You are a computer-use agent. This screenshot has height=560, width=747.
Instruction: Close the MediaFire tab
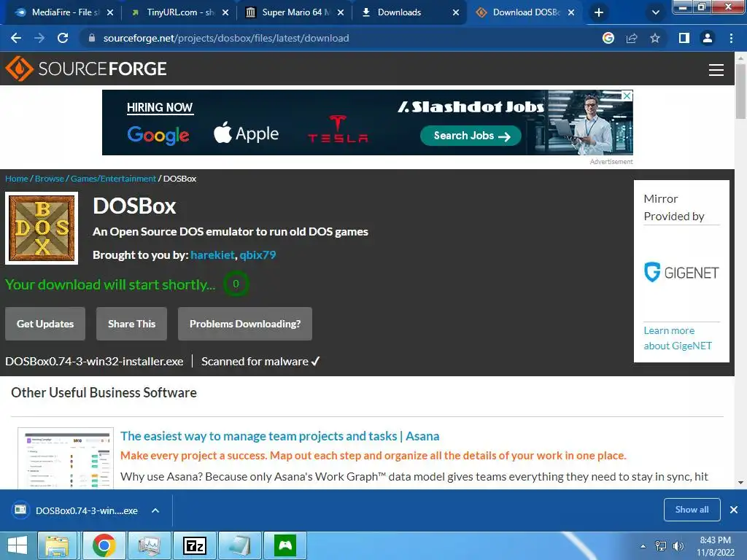[x=110, y=12]
